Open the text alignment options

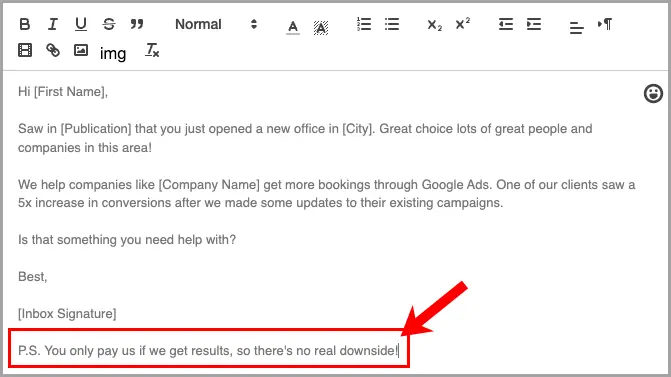[576, 27]
